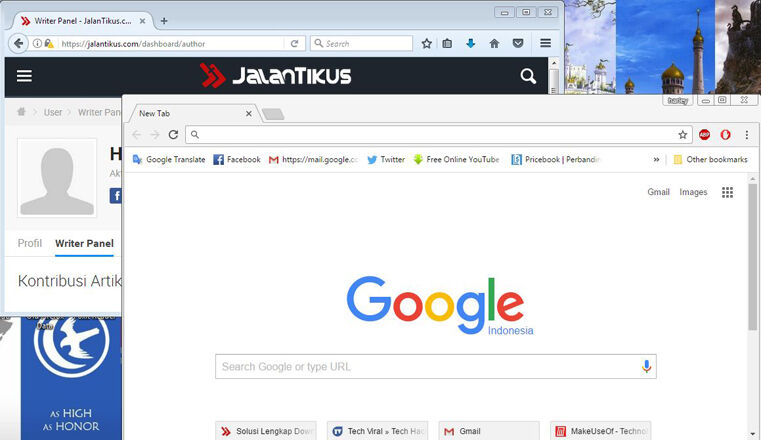
Task: Bookmark this page with Firefox star icon
Action: [x=427, y=44]
